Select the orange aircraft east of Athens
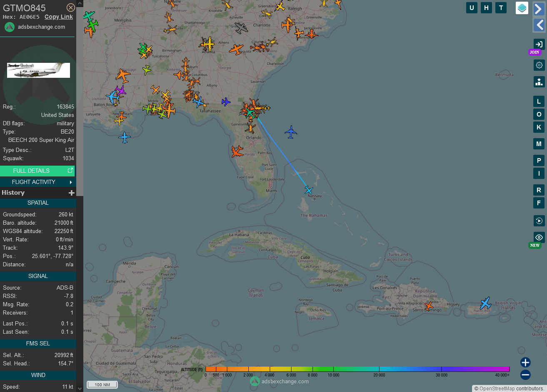Image resolution: width=547 pixels, height=392 pixels. (x=236, y=49)
